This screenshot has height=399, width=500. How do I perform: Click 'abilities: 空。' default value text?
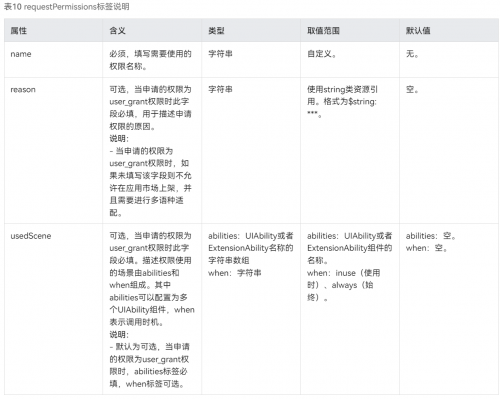click(430, 236)
